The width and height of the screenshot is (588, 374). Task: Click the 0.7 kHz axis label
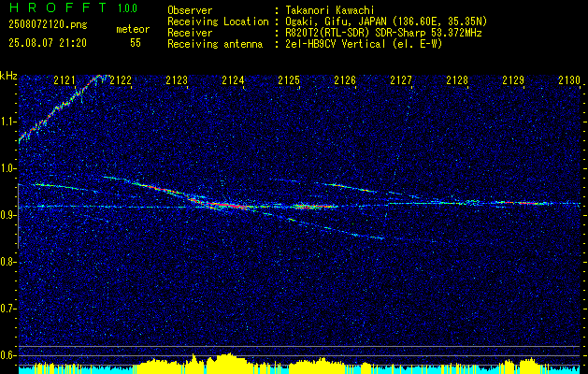[x=7, y=309]
